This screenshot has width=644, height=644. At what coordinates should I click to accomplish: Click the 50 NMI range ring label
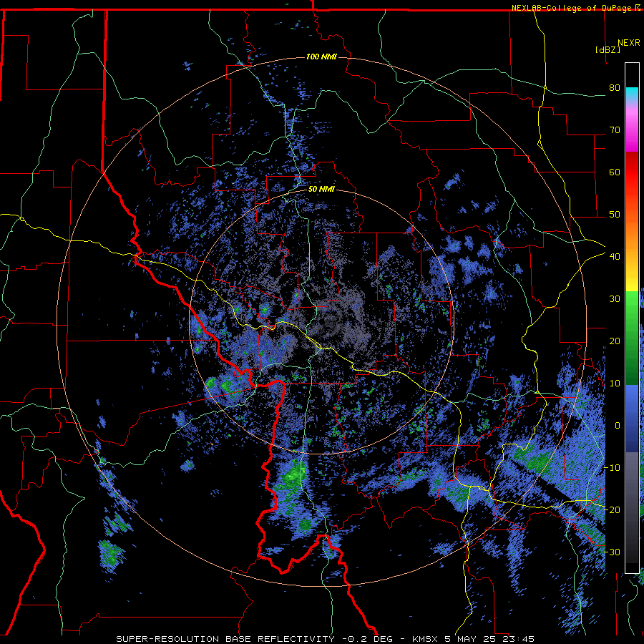(x=321, y=190)
